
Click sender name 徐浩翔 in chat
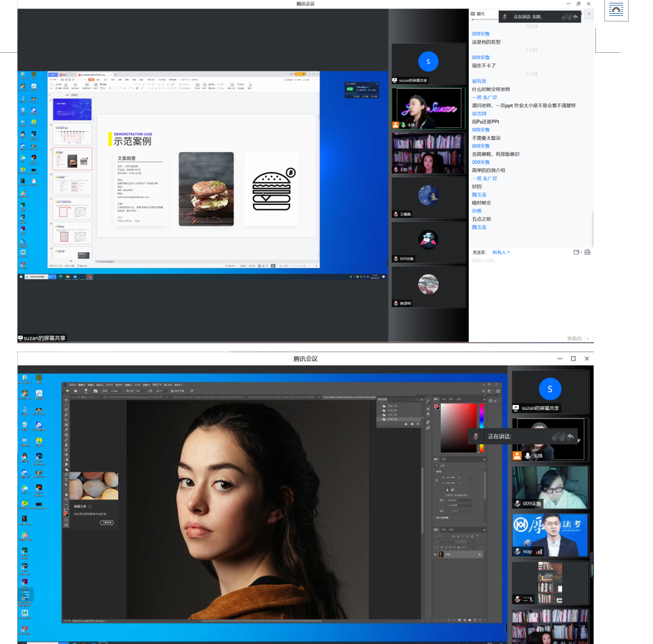(x=479, y=113)
